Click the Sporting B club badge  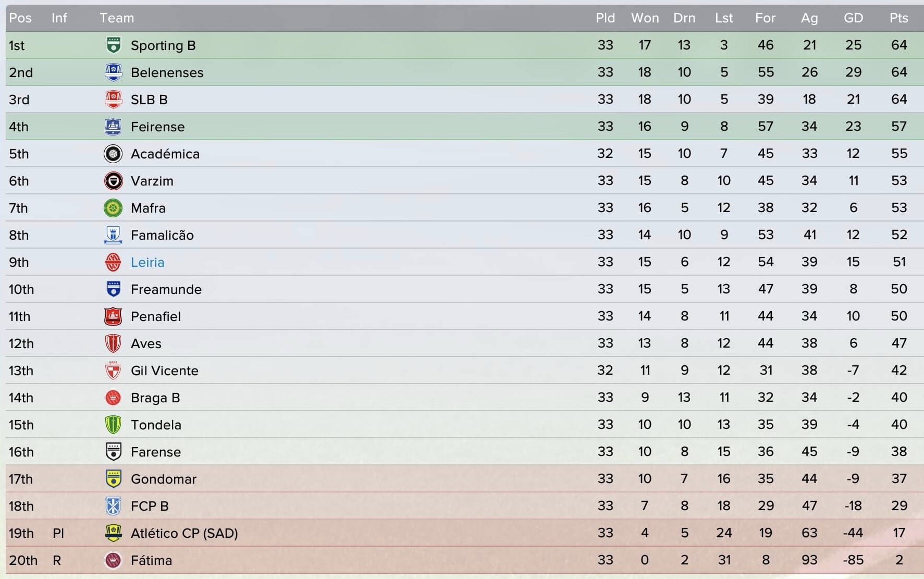113,45
